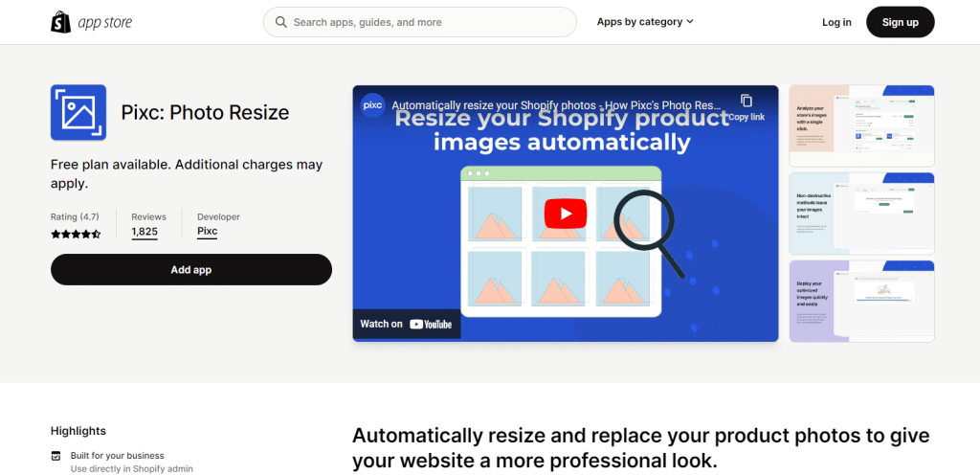Click the Pixc Photo Resize app icon
Screen dimensions: 980x475
tap(78, 112)
